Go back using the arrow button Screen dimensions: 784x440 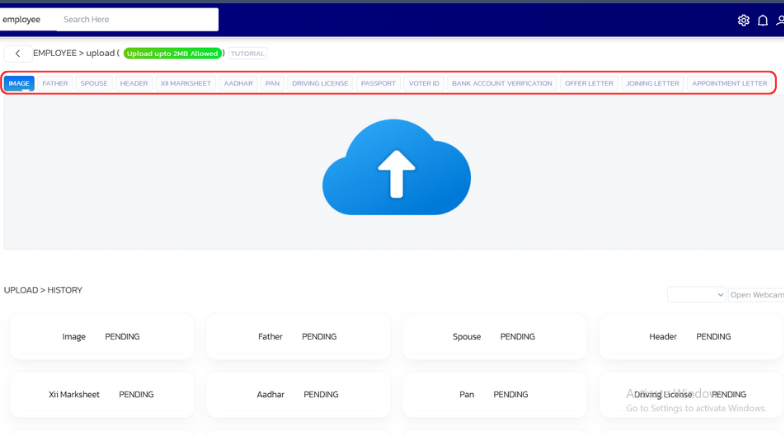pos(18,54)
